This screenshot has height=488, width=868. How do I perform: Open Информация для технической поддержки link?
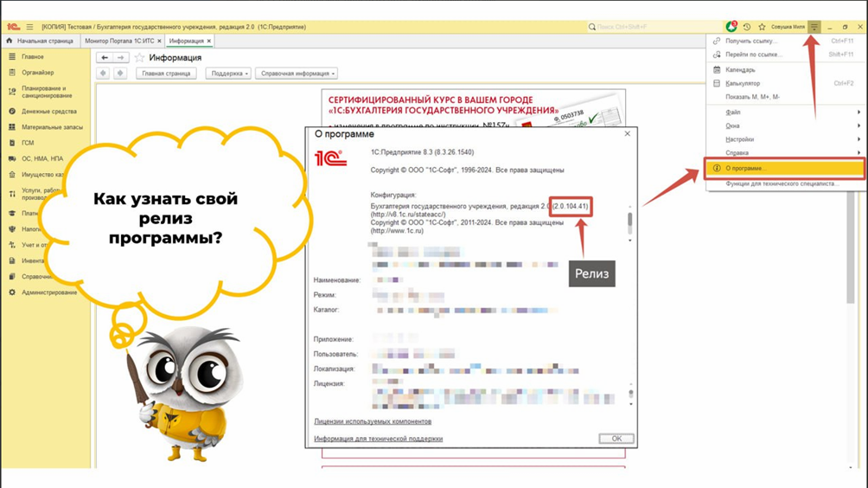point(378,439)
